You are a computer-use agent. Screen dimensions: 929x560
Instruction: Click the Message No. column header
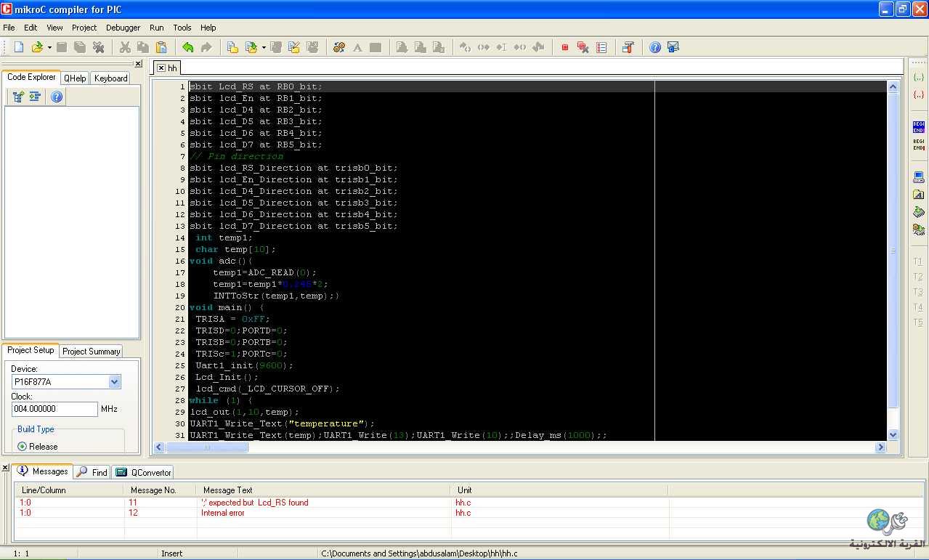[x=161, y=490]
